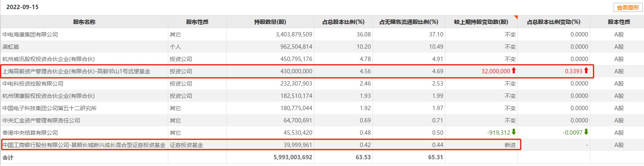This screenshot has width=644, height=166.
Task: Click the 占总股本比例(%) column header
Action: tap(343, 22)
